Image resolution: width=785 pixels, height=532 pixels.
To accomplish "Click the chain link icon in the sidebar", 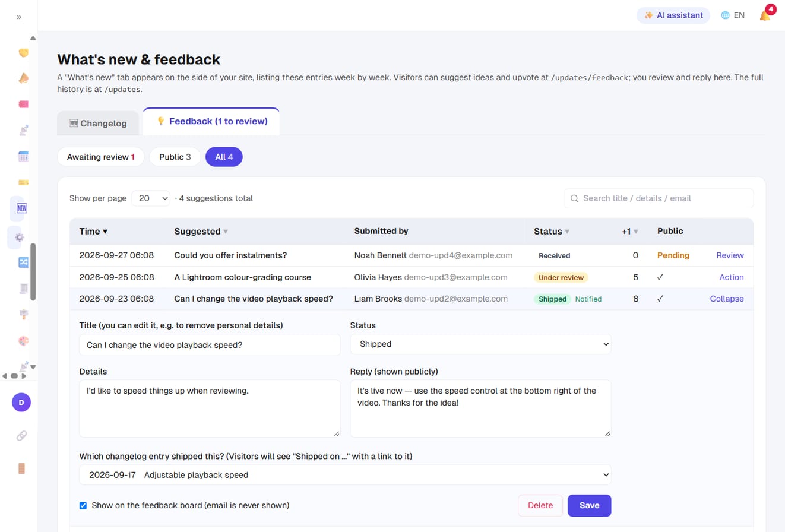I will click(21, 436).
